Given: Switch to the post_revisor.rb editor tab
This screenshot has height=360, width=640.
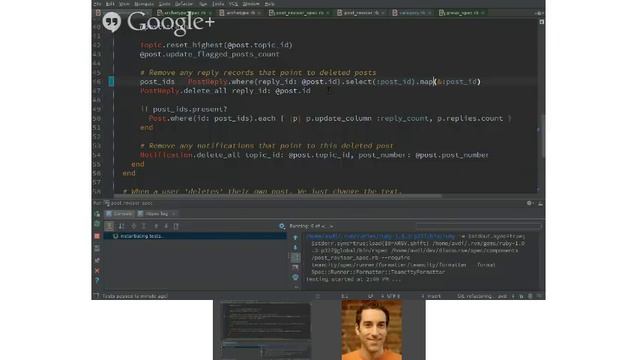Looking at the screenshot, I should click(361, 13).
